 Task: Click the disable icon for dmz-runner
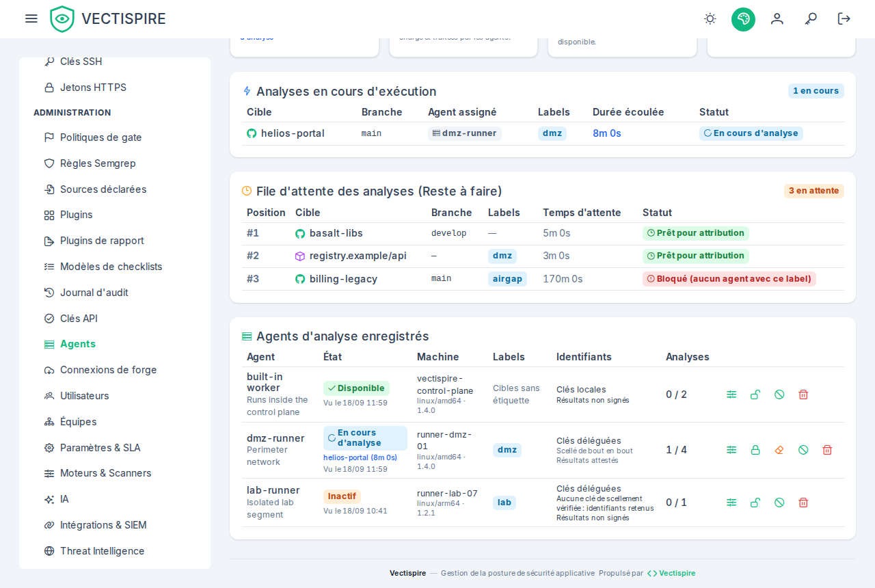tap(803, 450)
